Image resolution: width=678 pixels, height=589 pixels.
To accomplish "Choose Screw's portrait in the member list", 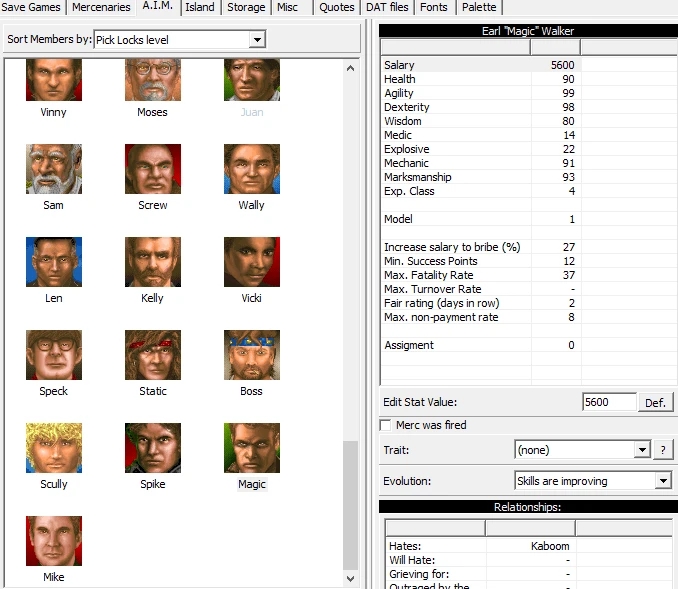I will pos(153,169).
